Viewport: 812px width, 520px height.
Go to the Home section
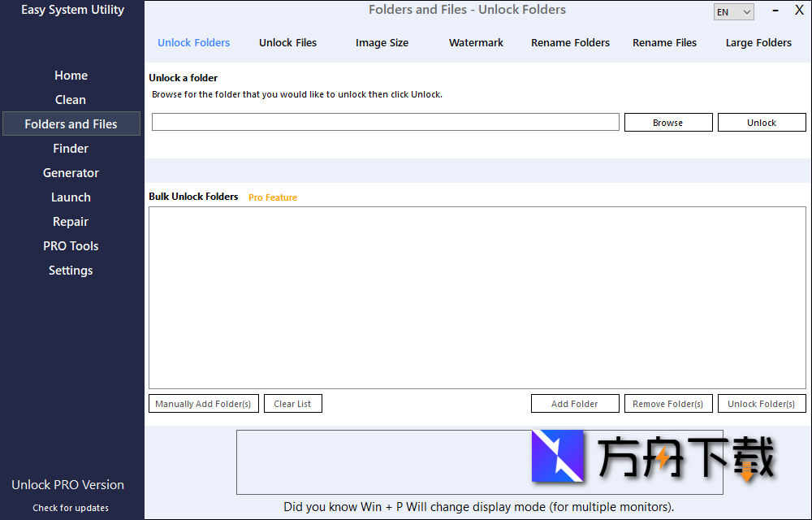[x=71, y=75]
